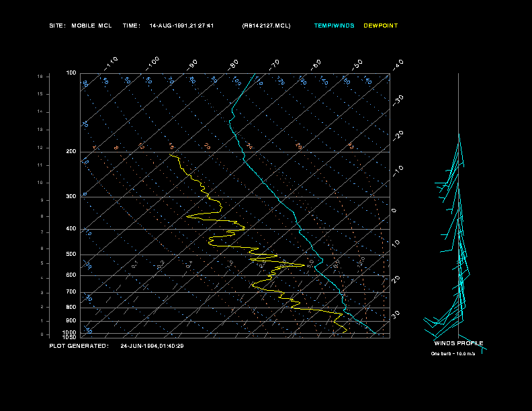Click the -30 temperature label on right edge
This screenshot has height=411, width=532.
click(x=398, y=101)
